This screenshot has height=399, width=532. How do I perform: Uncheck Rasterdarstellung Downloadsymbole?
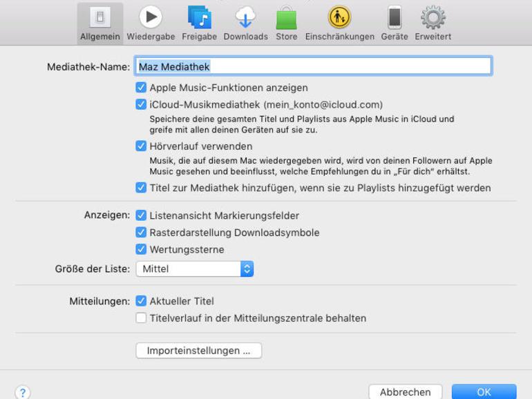[x=141, y=232]
